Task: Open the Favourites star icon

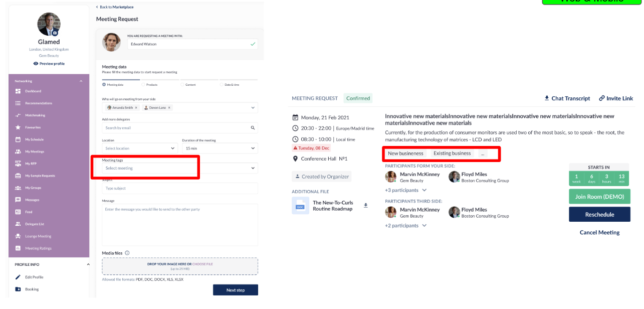Action: 18,127
